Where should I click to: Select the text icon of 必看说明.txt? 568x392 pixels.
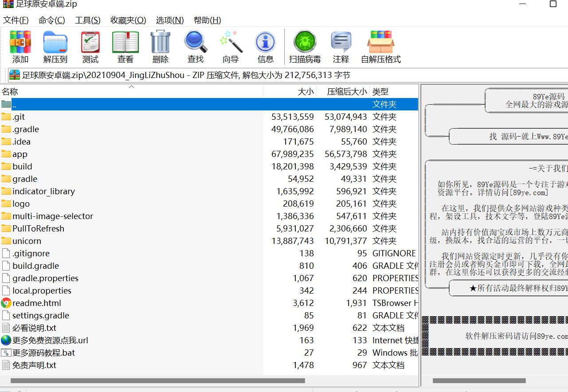point(6,328)
